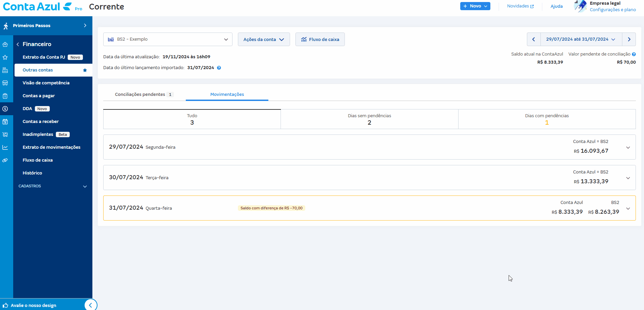Select the dollar coin Financeiro sidebar icon
Viewport: 644px width, 310px height.
coord(5,109)
